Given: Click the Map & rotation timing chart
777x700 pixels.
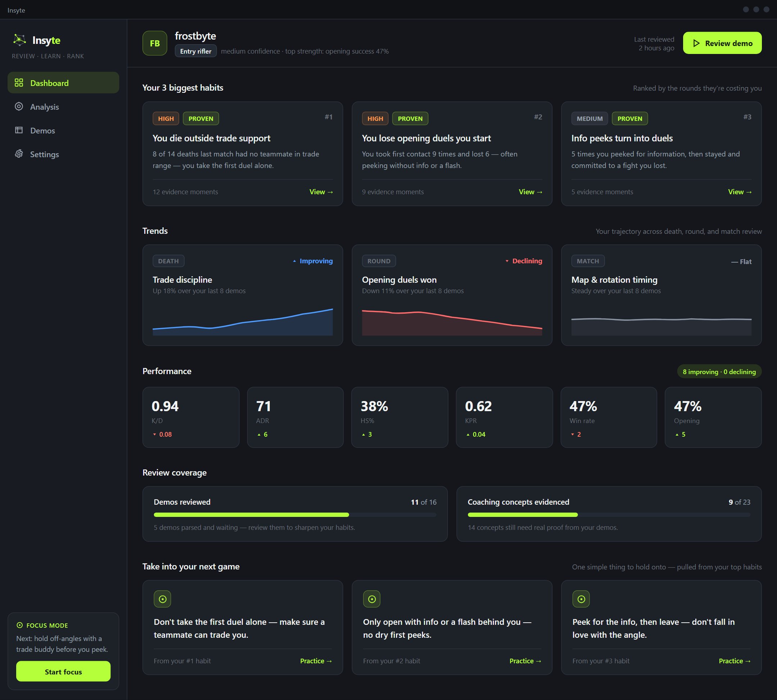Looking at the screenshot, I should [661, 327].
